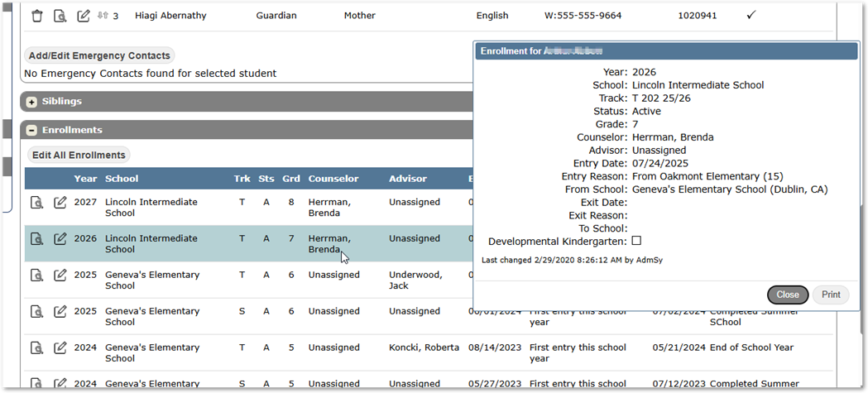Expand the Siblings section

tap(32, 102)
